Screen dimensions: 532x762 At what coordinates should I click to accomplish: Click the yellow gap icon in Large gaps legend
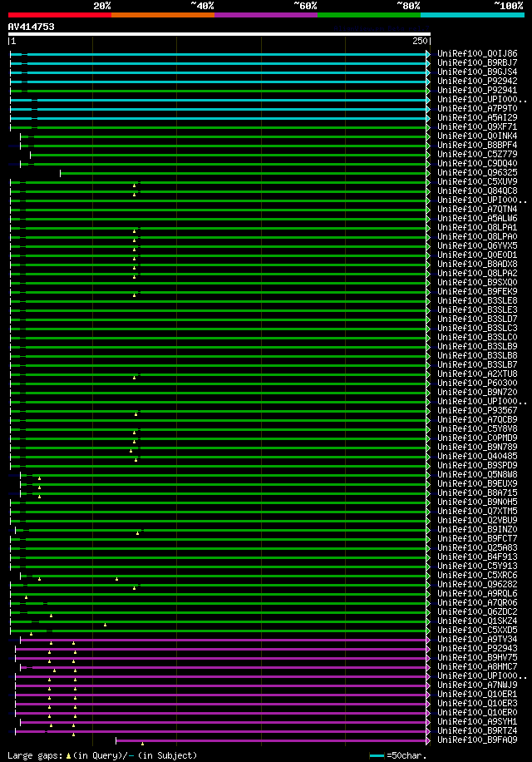[68, 756]
